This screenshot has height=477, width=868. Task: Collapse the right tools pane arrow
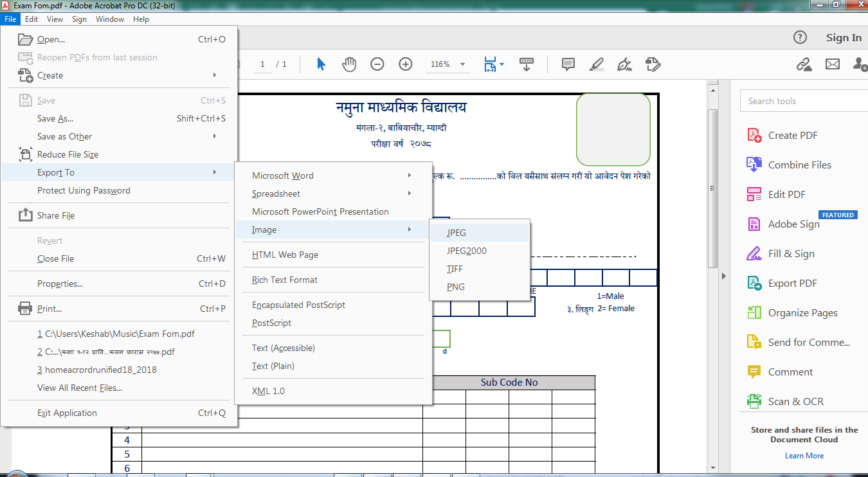(x=725, y=276)
